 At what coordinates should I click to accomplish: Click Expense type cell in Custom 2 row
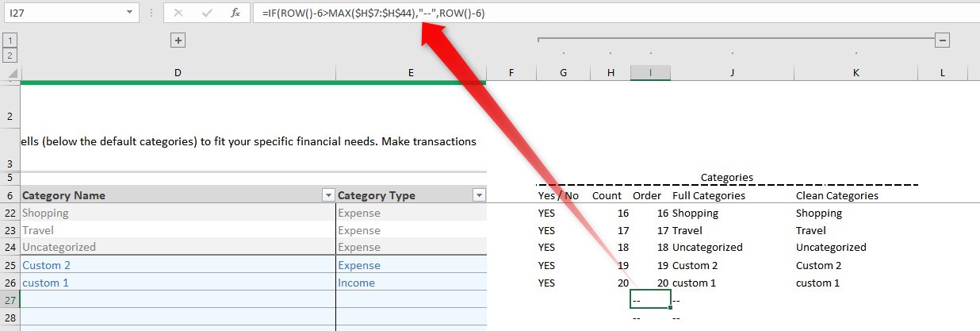(x=411, y=265)
